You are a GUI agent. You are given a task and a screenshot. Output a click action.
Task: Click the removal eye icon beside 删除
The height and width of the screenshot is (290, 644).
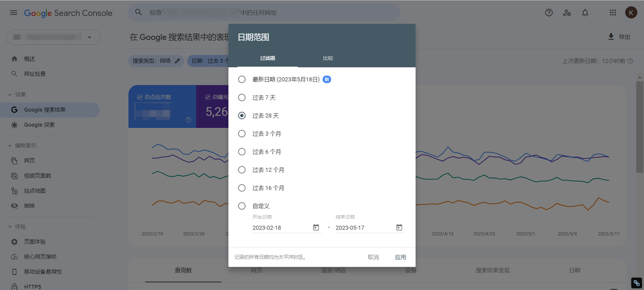14,206
